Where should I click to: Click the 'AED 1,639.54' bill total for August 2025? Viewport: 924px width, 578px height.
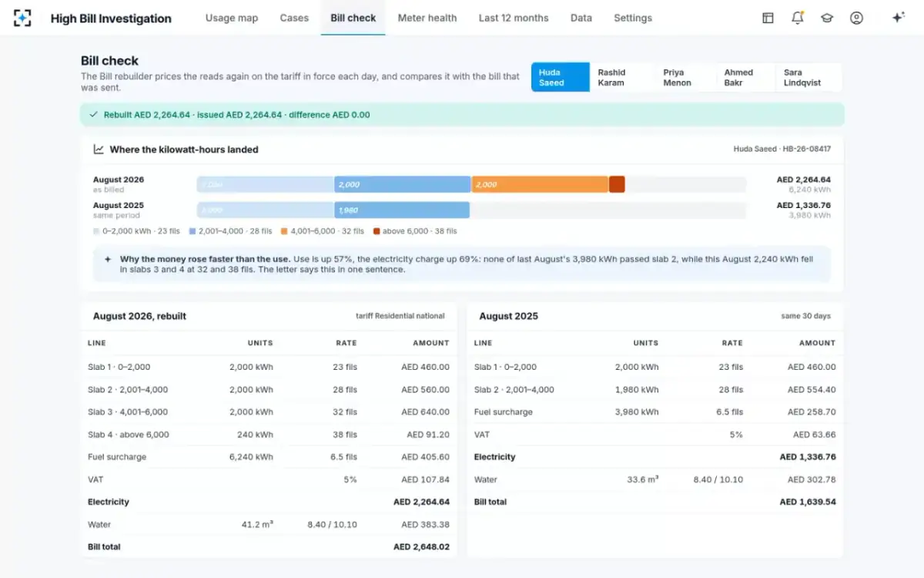(x=808, y=502)
